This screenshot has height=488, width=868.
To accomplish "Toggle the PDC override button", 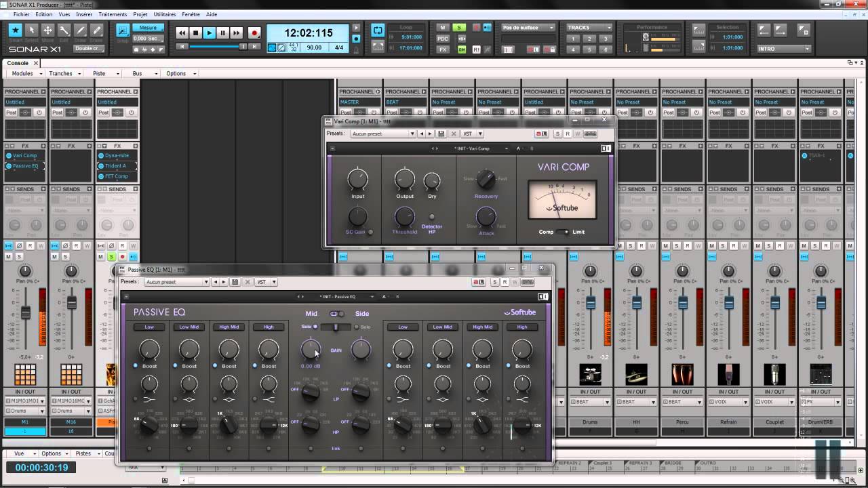I will pos(443,39).
